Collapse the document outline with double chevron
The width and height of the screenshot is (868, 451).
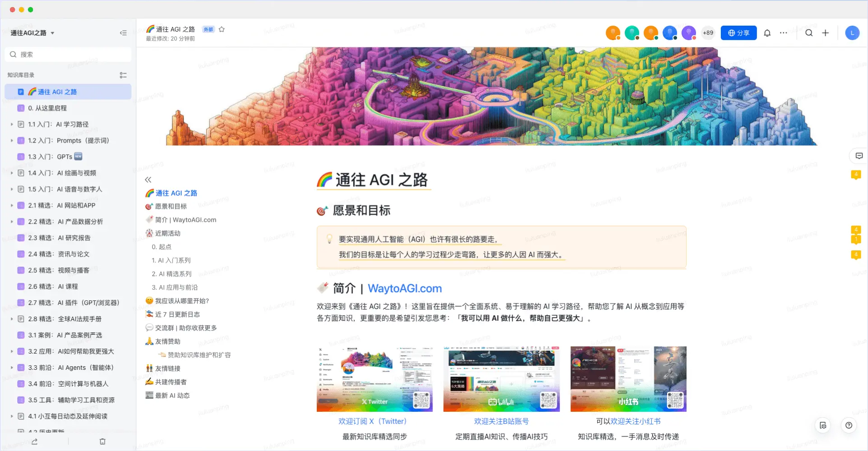pyautogui.click(x=148, y=179)
